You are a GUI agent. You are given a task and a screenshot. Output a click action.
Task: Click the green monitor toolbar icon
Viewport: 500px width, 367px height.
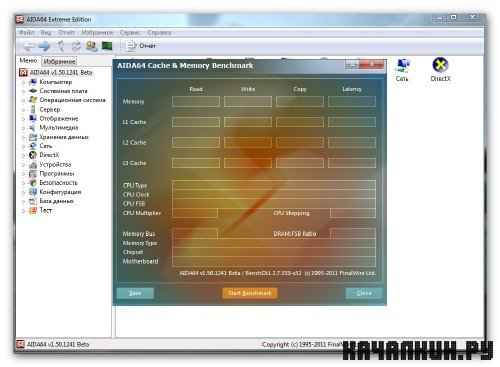pyautogui.click(x=107, y=46)
